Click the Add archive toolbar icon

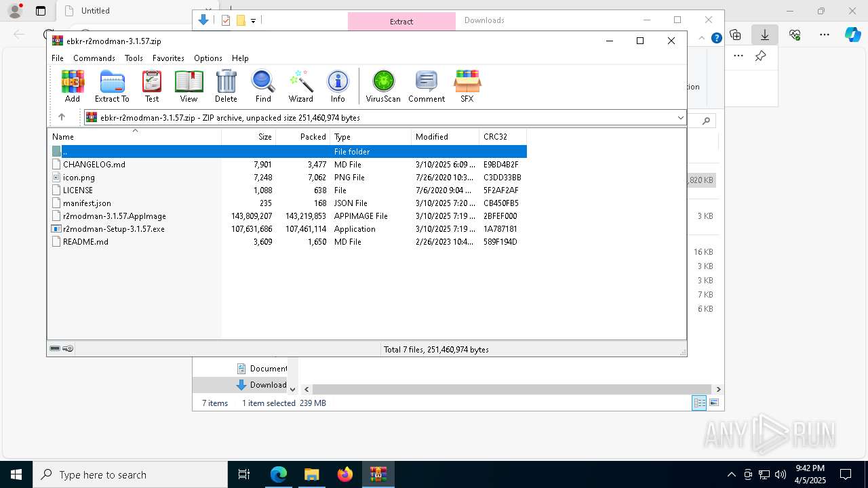coord(73,86)
